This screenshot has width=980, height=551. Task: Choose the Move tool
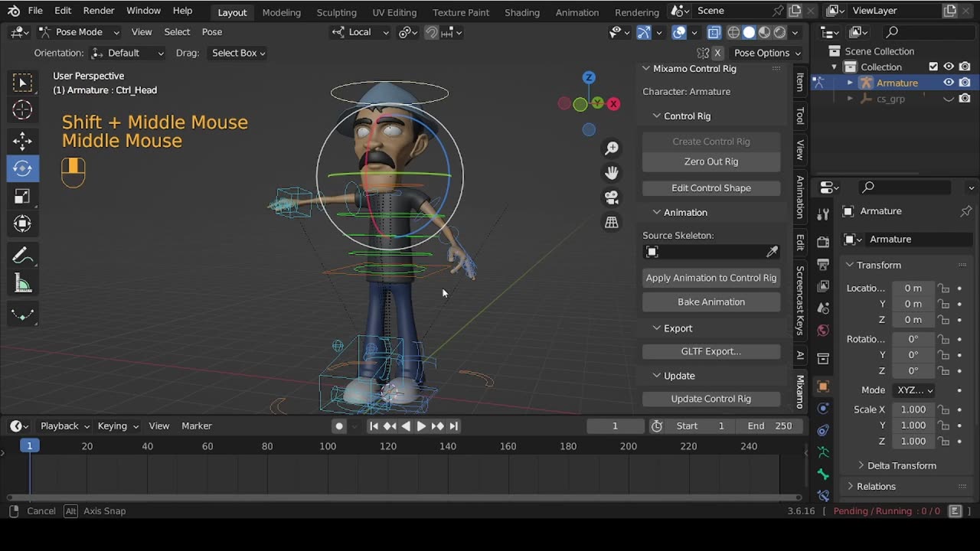pos(22,141)
